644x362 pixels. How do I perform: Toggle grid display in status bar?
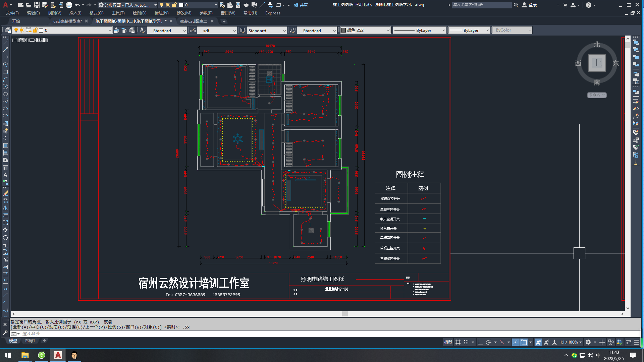coord(458,342)
